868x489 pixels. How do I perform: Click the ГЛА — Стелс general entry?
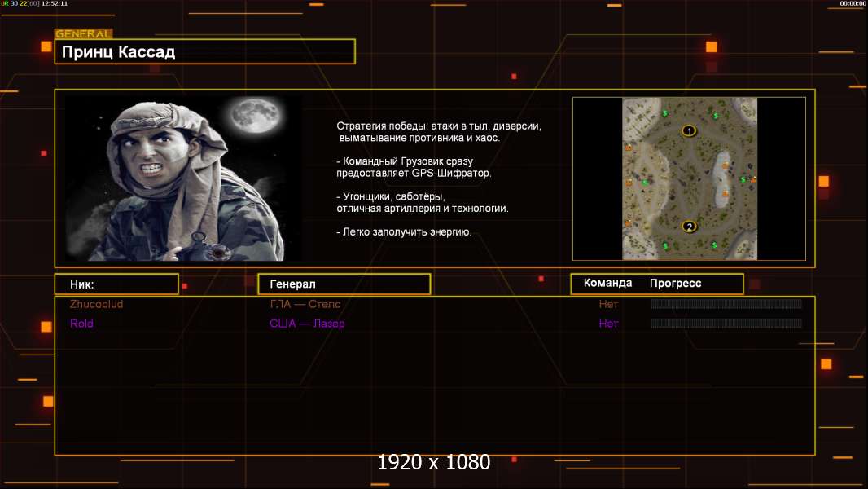(305, 304)
